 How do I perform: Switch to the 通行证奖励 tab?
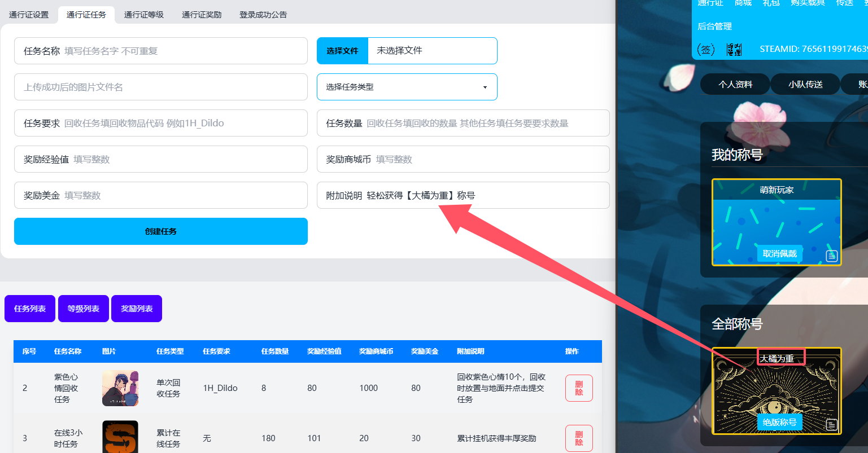tap(202, 15)
